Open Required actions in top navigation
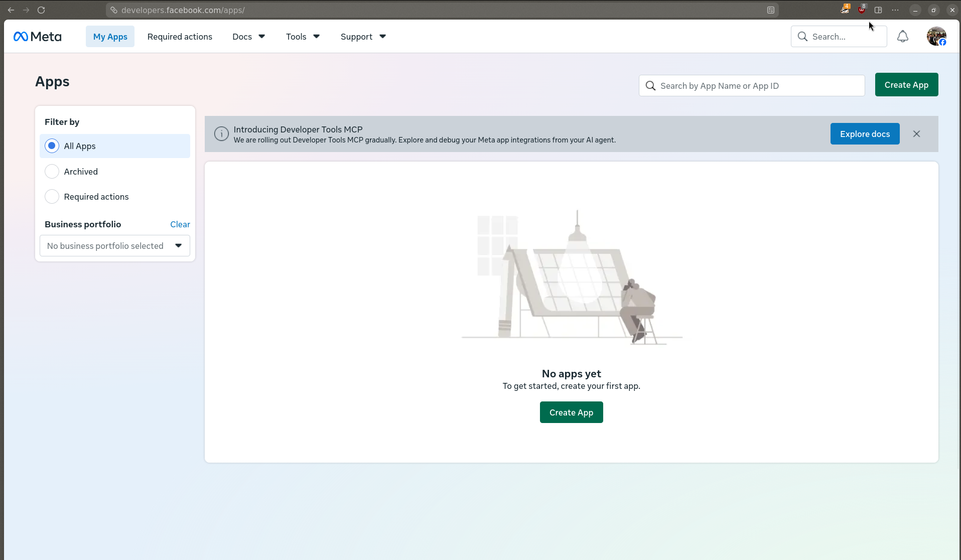The height and width of the screenshot is (560, 961). point(180,37)
